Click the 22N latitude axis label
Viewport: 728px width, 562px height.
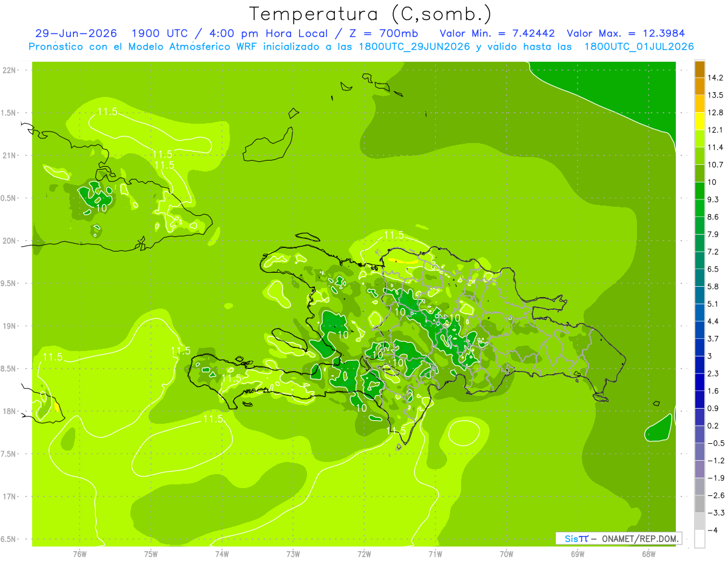pos(9,70)
